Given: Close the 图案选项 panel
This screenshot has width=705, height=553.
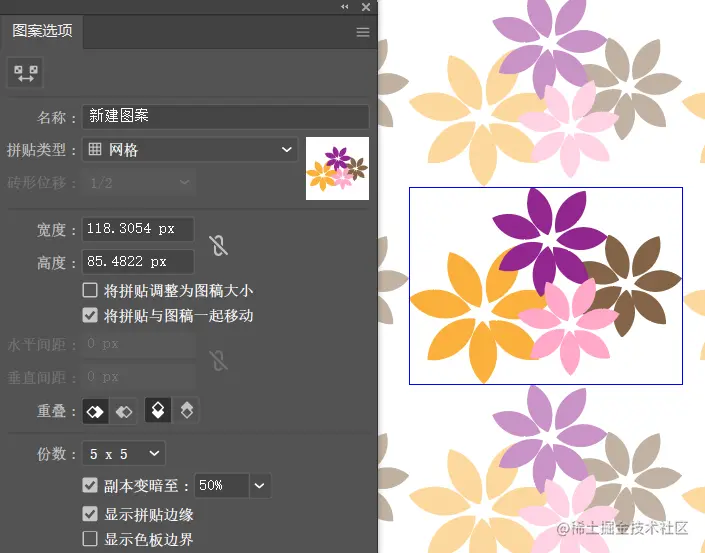Looking at the screenshot, I should pyautogui.click(x=366, y=7).
